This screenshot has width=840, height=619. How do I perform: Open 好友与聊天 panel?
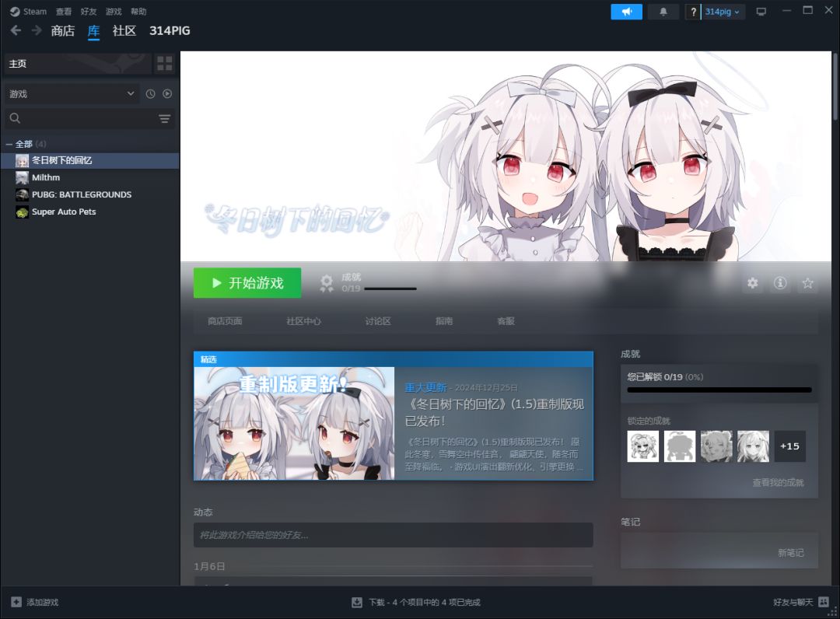pos(801,602)
